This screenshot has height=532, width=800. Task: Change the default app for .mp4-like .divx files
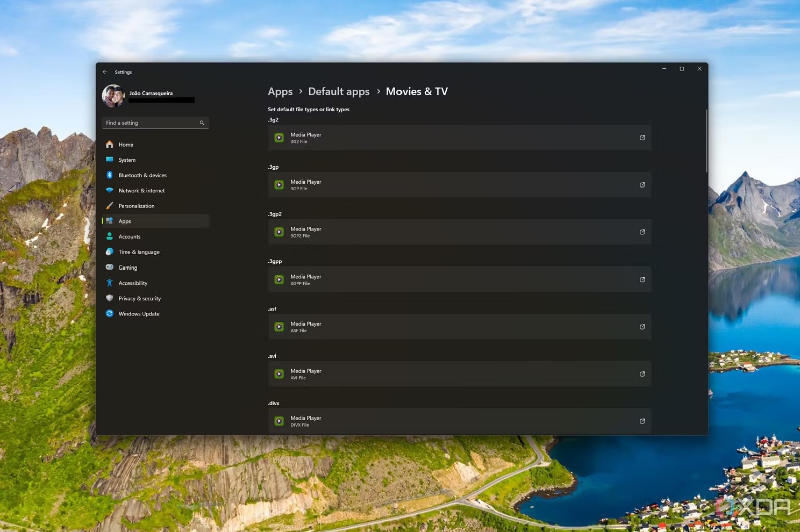[459, 421]
